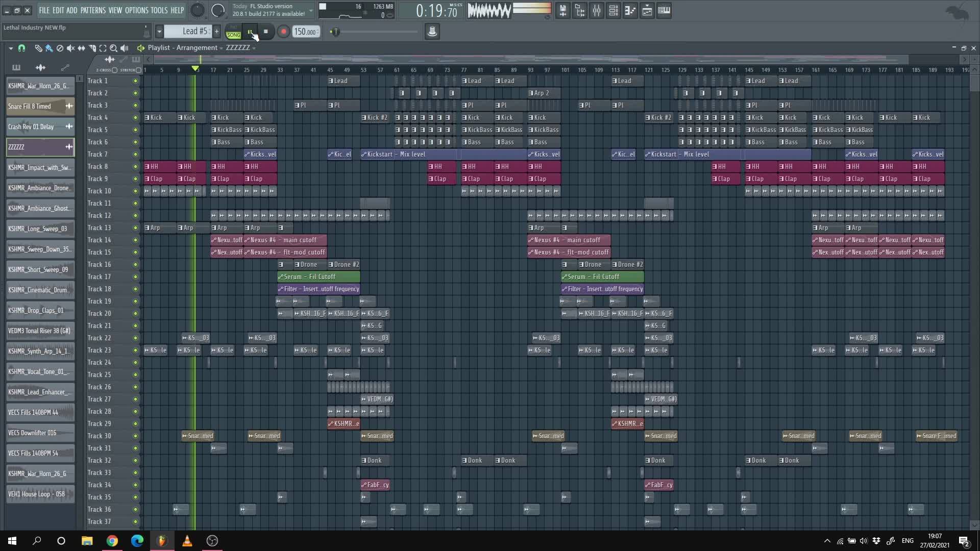Enable the Z-CROSS option

pos(114,70)
